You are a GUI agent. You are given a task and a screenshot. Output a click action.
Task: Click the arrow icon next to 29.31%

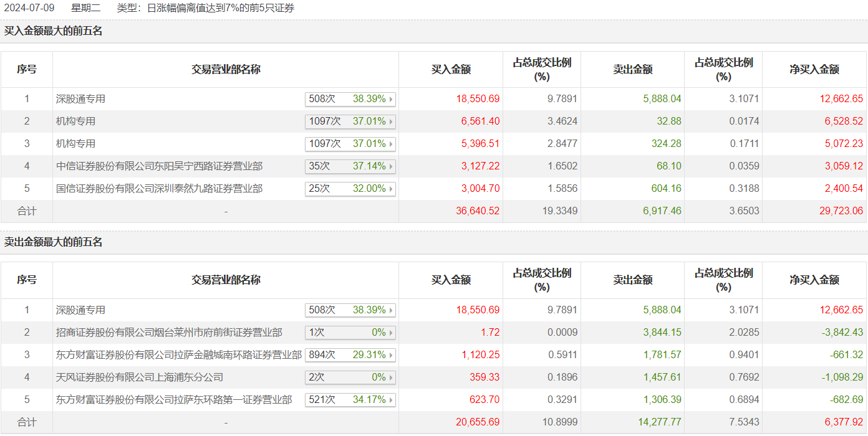pos(392,355)
